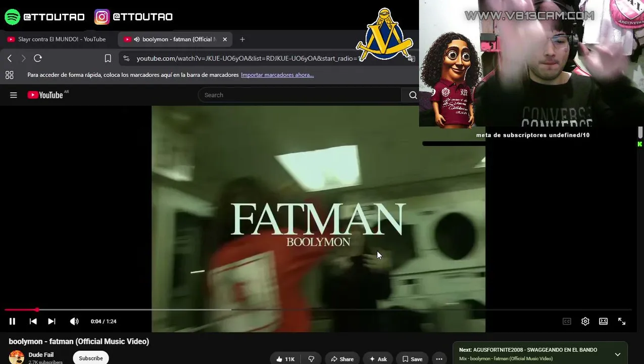Click Next: AGUSFORTNITE2008 playlist entry
The width and height of the screenshot is (644, 364).
528,350
